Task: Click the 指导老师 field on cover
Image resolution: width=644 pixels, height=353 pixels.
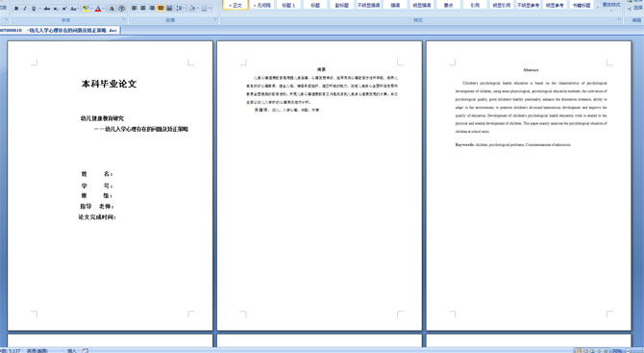Action: click(x=97, y=206)
